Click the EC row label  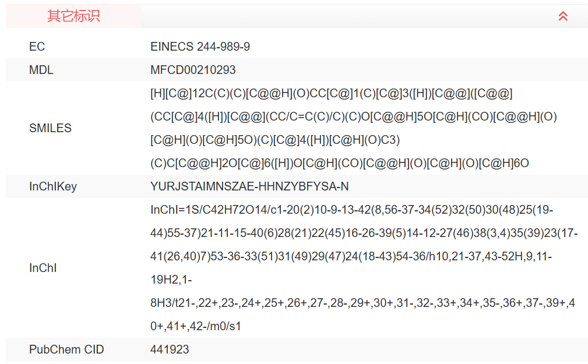coord(37,47)
